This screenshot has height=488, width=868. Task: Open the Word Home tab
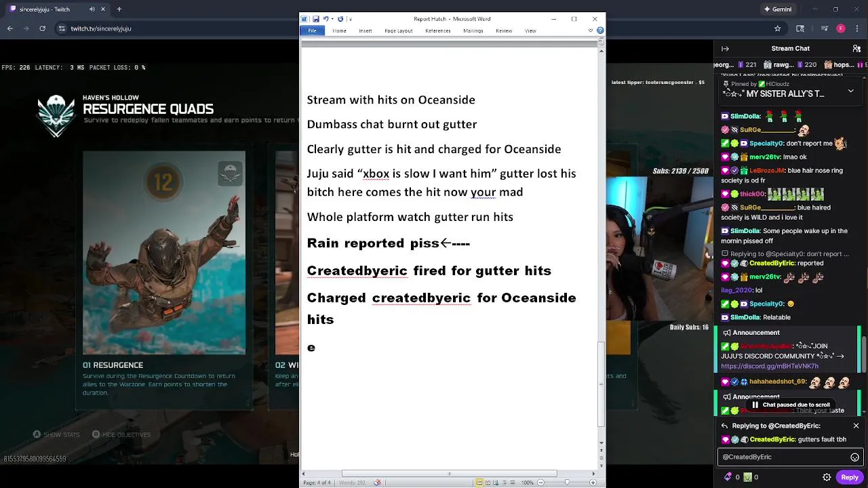pyautogui.click(x=339, y=30)
